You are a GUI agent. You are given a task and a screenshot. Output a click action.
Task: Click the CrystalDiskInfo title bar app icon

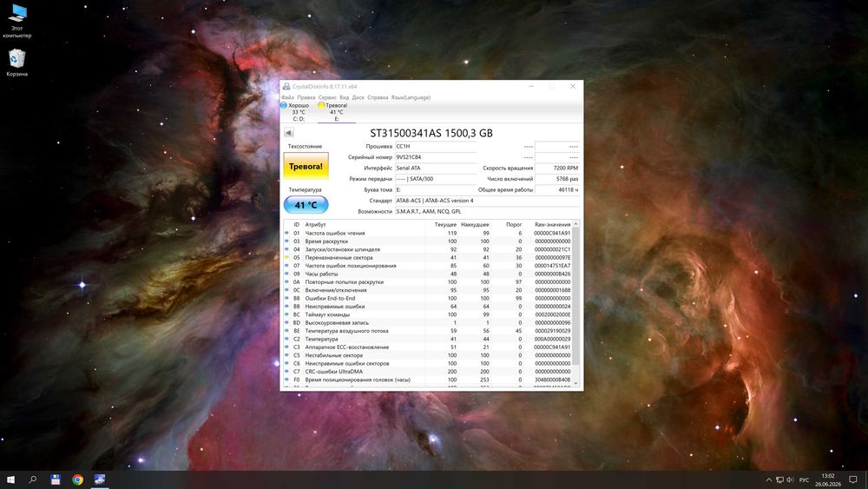286,86
